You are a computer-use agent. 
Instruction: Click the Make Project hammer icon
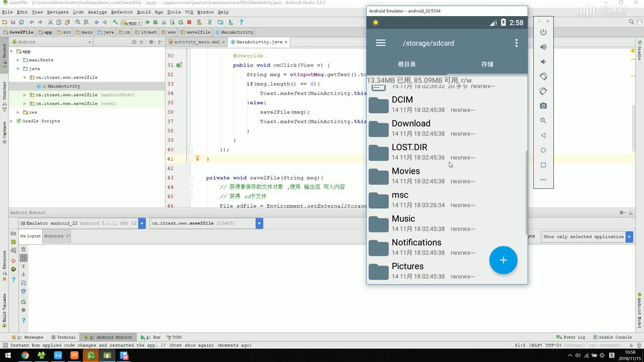115,22
